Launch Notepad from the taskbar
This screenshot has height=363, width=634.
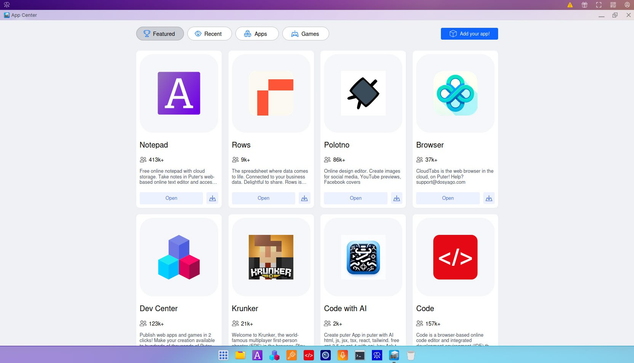click(x=257, y=355)
